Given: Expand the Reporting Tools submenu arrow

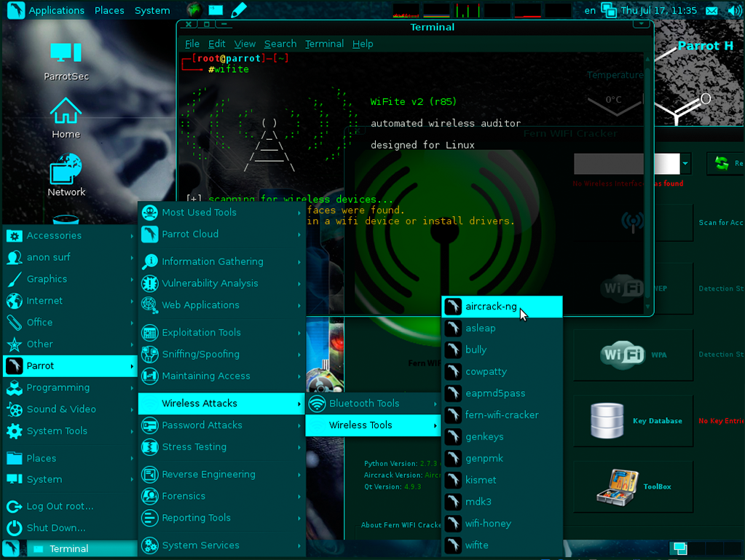Looking at the screenshot, I should pyautogui.click(x=299, y=518).
